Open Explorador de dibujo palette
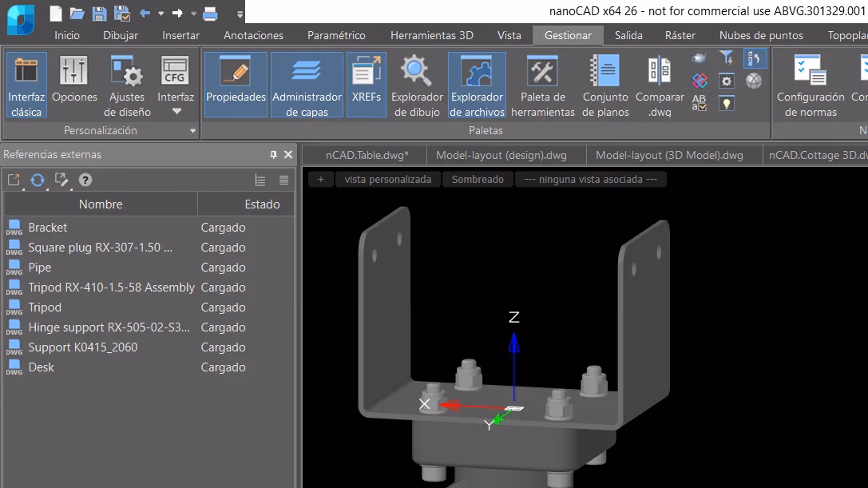This screenshot has width=868, height=488. point(417,85)
